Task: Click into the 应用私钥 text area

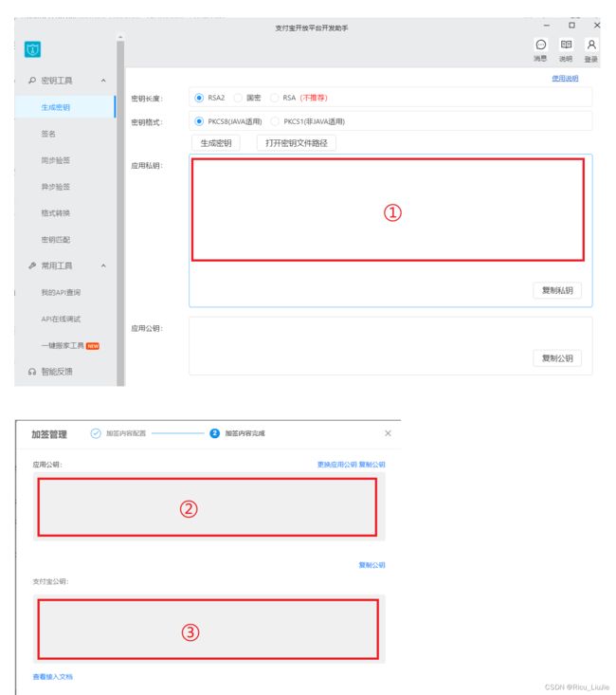Action: click(x=390, y=230)
